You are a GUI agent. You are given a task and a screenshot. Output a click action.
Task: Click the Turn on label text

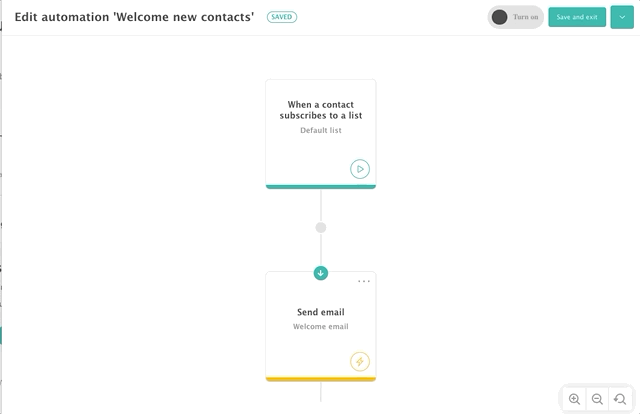pyautogui.click(x=526, y=17)
